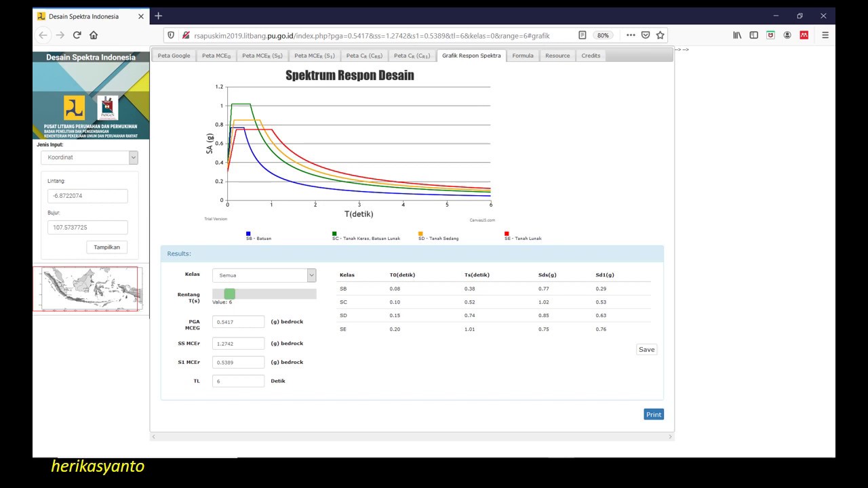This screenshot has height=488, width=868.
Task: Click the browser address bar URL
Action: click(x=373, y=35)
